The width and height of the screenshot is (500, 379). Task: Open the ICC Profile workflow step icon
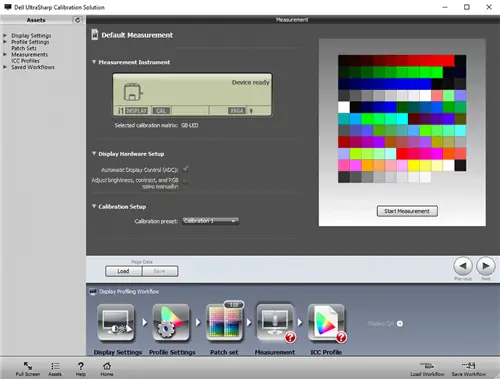click(326, 322)
